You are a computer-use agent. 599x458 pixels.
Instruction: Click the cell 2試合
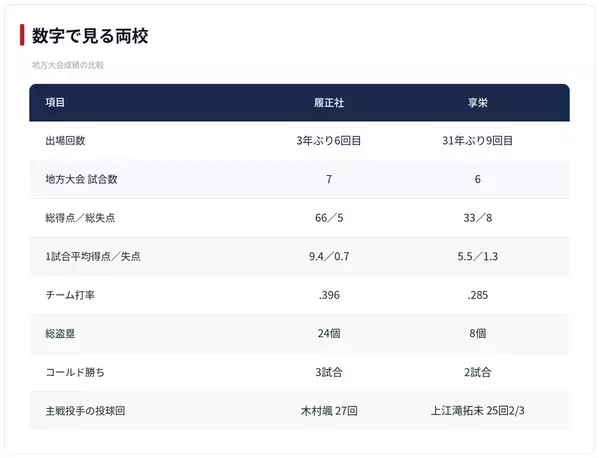click(478, 372)
